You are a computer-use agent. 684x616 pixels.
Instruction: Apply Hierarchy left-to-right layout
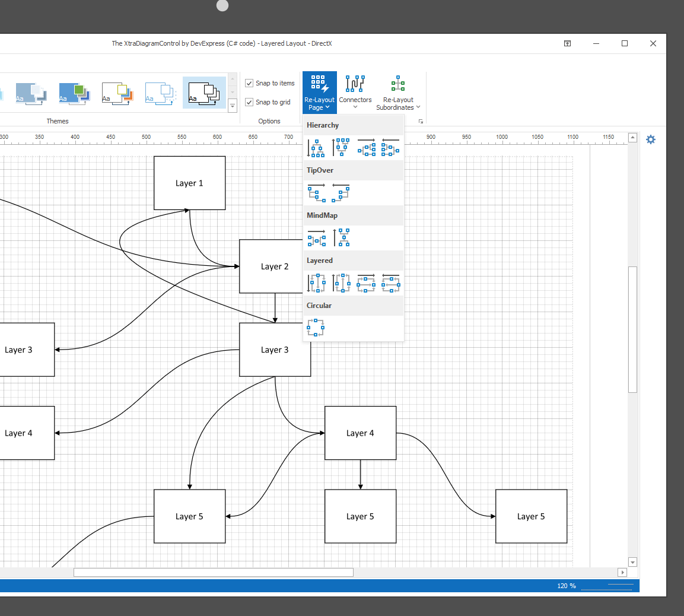(366, 148)
